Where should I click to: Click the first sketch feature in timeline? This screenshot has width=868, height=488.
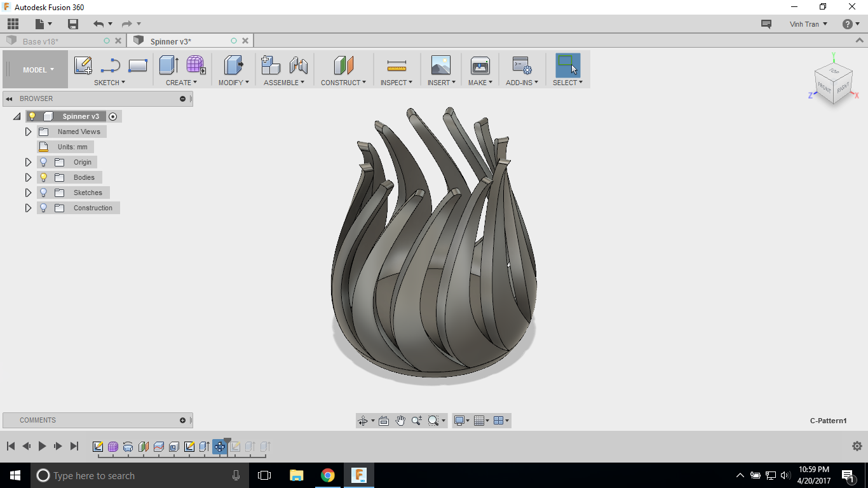(98, 447)
